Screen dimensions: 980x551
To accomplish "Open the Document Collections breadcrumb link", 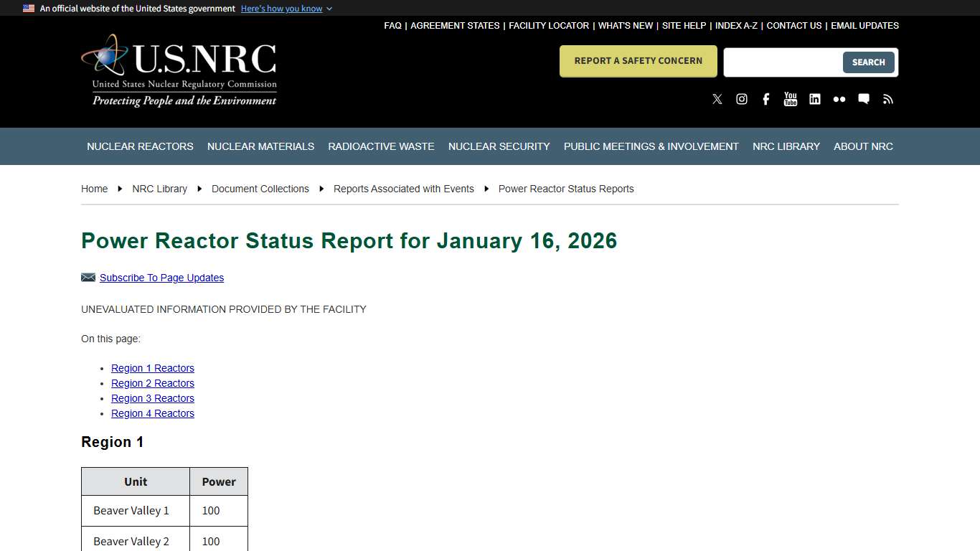I will tap(260, 189).
